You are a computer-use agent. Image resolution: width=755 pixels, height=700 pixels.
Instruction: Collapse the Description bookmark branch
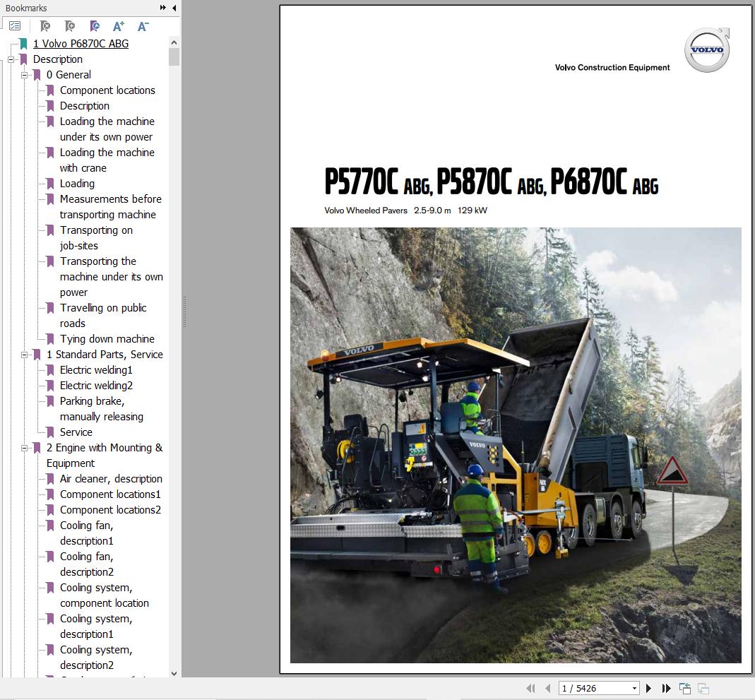tap(11, 60)
